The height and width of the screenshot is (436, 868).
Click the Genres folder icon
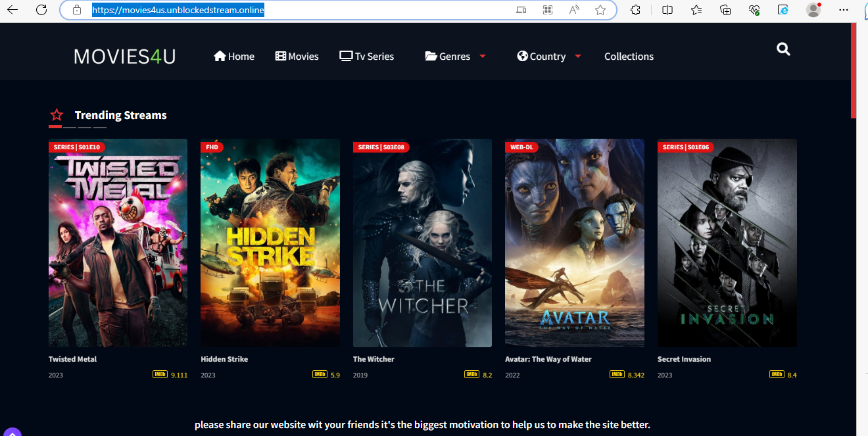431,56
